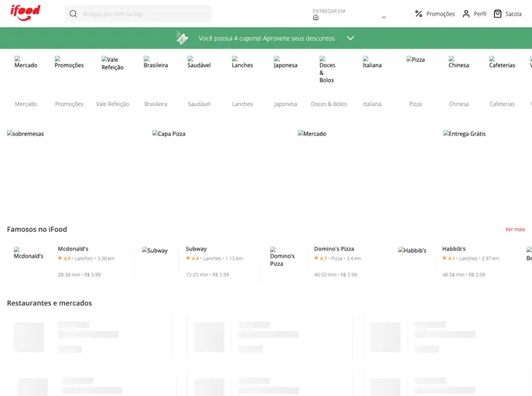Select the Lanches category image

[x=242, y=62]
